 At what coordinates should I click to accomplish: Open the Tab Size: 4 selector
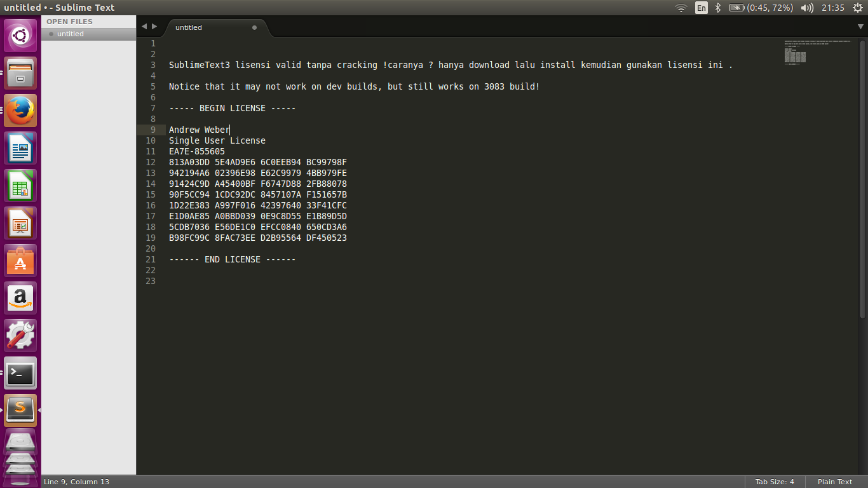[x=775, y=482]
